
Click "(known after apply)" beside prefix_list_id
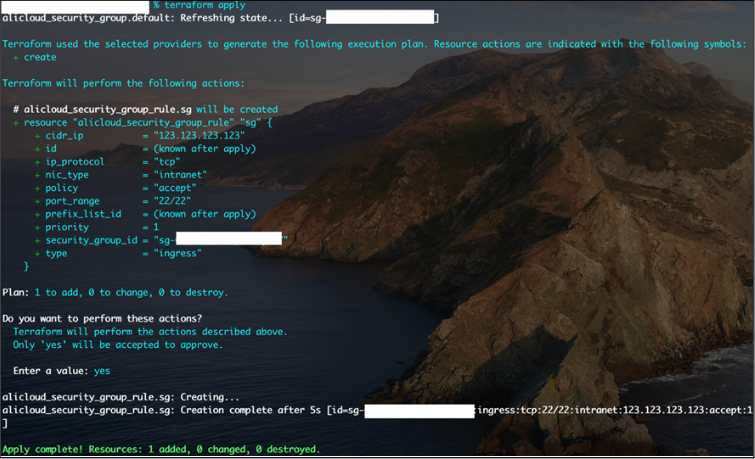198,214
